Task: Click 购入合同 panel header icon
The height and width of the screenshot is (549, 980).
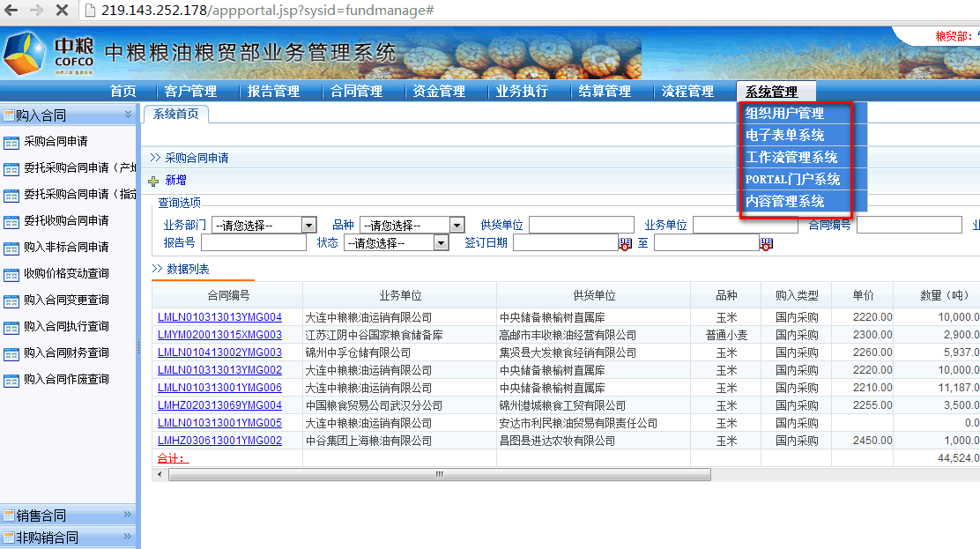Action: (9, 115)
